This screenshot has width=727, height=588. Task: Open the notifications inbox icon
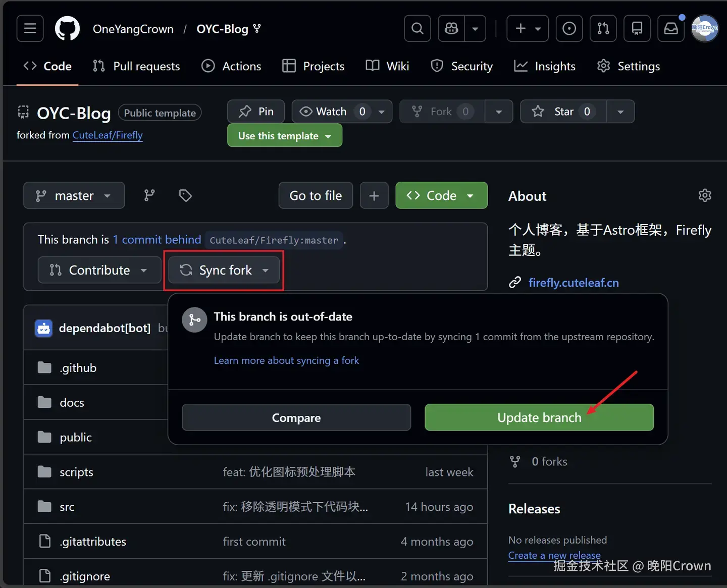671,28
